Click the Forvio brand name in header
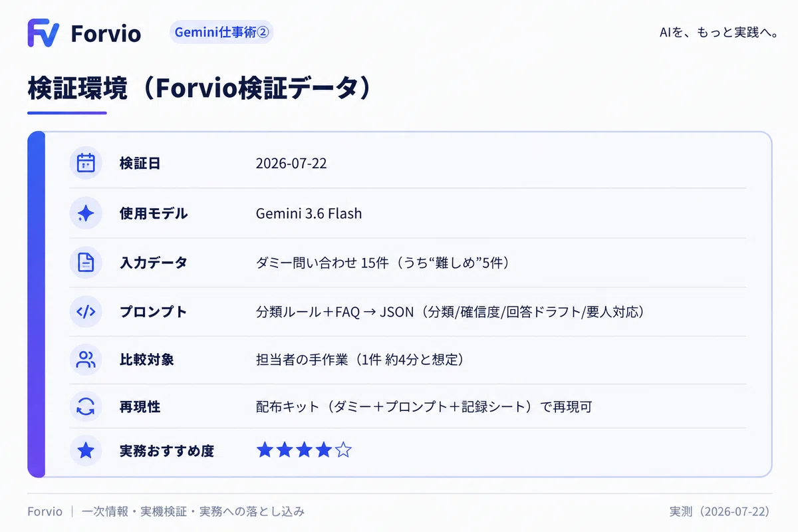 [x=106, y=34]
